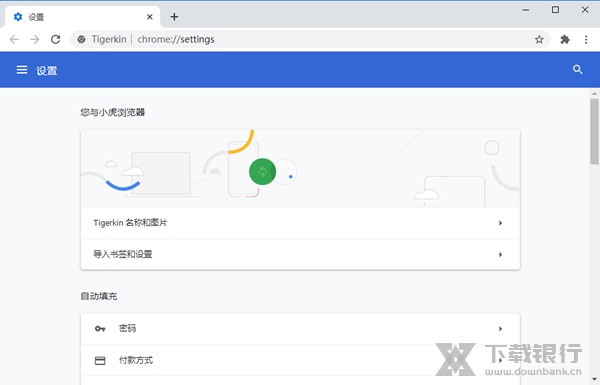Screen dimensions: 600x385
Task: Click the chrome://settings address bar
Action: [310, 39]
